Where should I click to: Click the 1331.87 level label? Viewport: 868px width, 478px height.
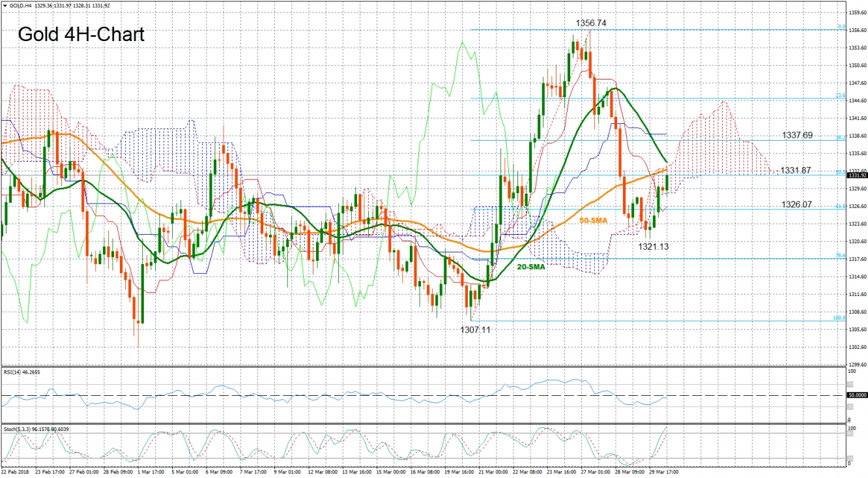[796, 170]
